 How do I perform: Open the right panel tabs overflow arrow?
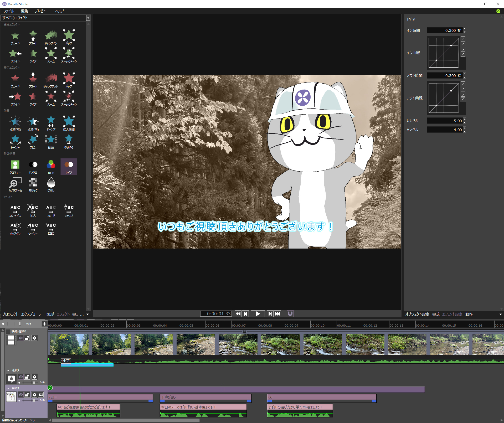(501, 314)
